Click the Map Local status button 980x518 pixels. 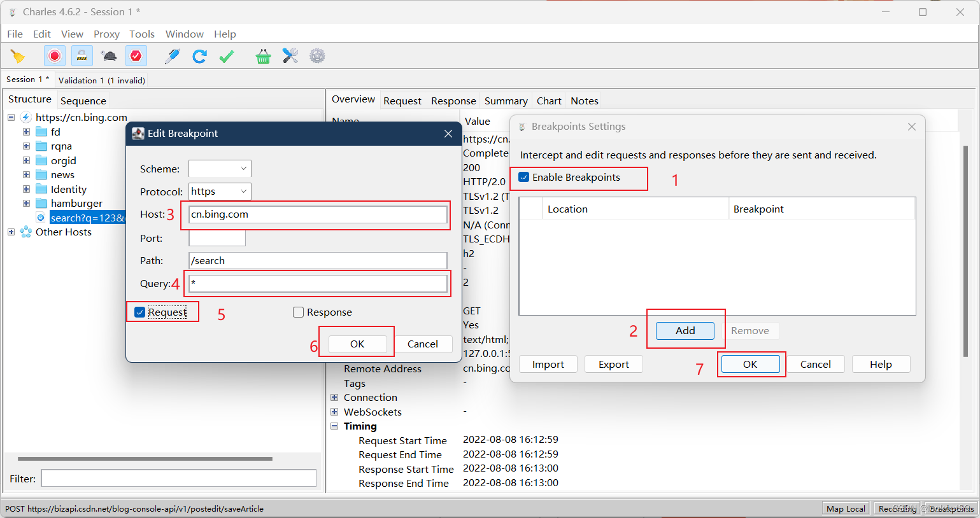(846, 508)
